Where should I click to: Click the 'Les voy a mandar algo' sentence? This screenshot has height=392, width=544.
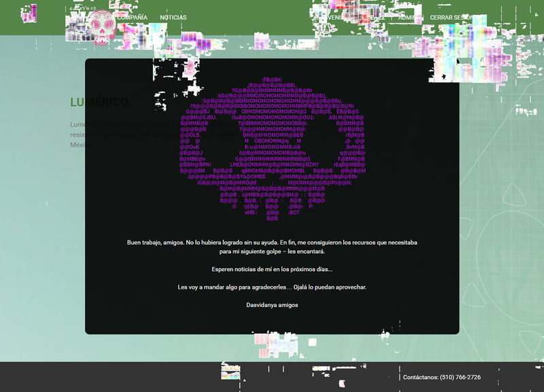272,287
